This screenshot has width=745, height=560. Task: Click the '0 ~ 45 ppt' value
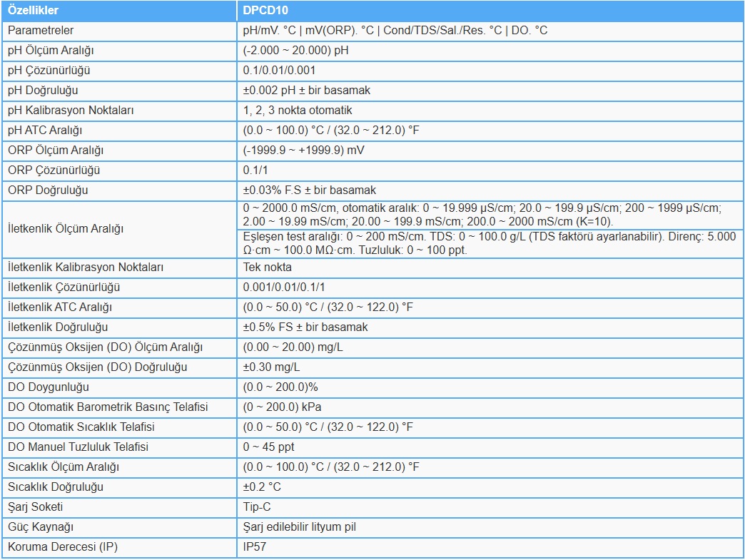[268, 447]
